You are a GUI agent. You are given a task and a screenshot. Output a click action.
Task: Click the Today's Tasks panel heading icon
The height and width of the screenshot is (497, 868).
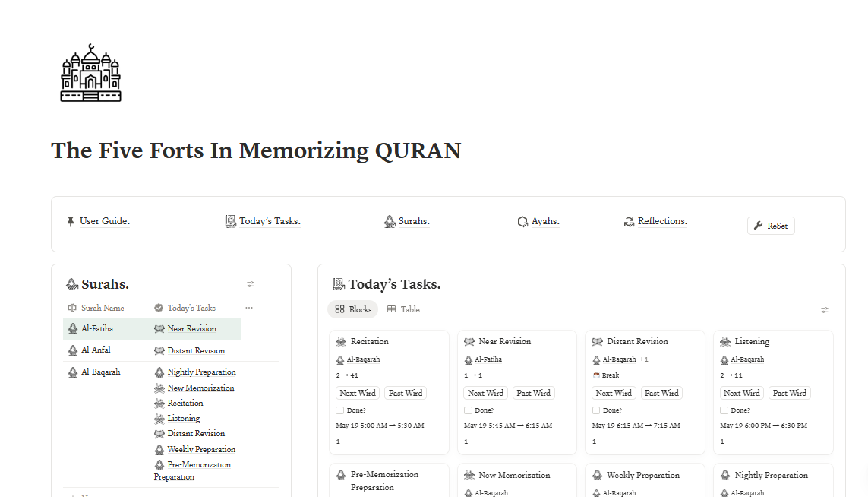(339, 284)
